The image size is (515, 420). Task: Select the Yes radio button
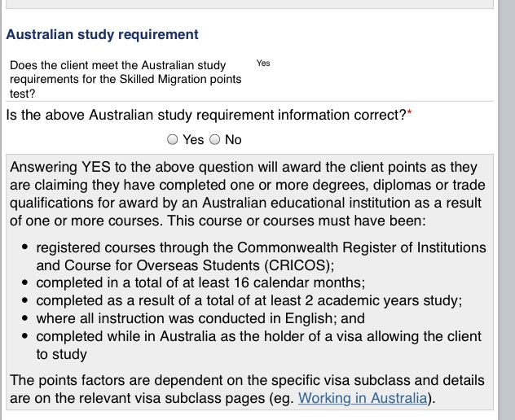pos(173,140)
